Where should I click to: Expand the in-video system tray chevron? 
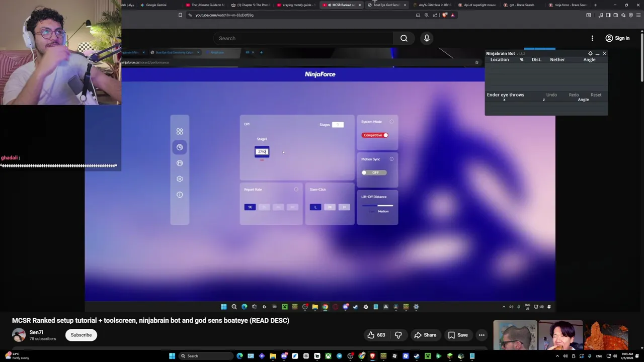[504, 307]
